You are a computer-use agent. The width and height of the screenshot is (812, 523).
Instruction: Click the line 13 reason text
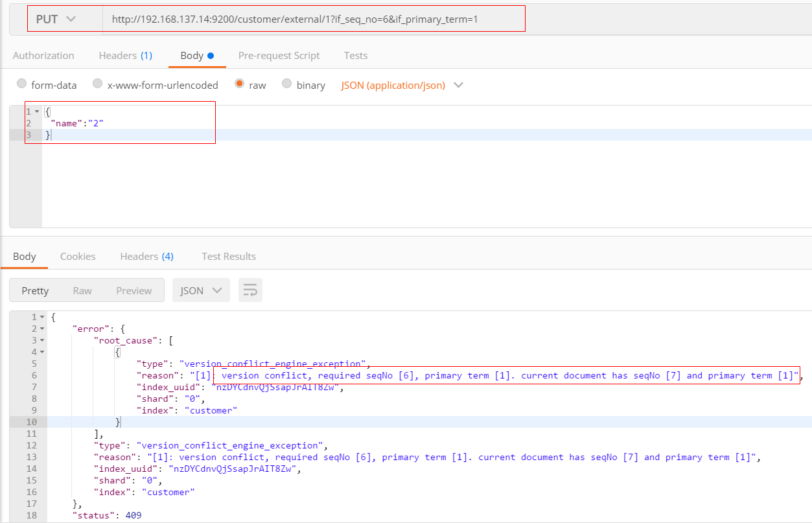tap(426, 457)
